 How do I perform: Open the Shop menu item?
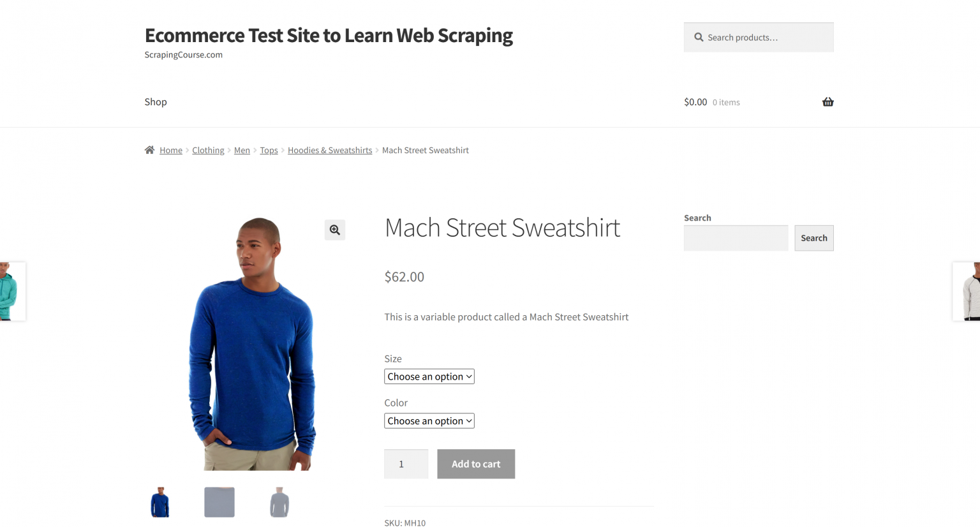[x=155, y=101]
